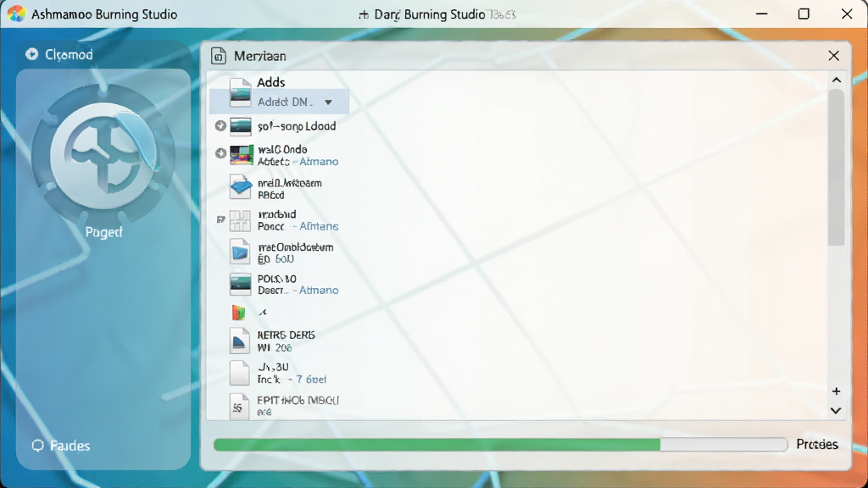
Task: Select the EPIT entry text
Action: 298,400
